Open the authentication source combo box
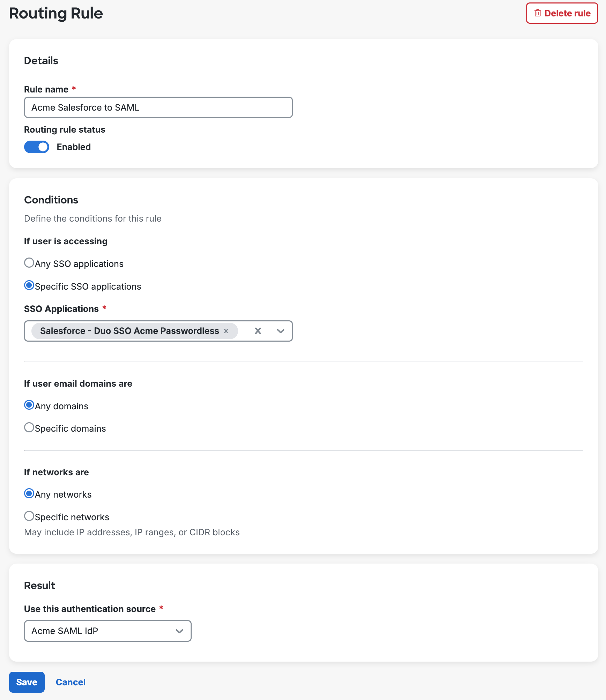Image resolution: width=606 pixels, height=700 pixels. 107,631
